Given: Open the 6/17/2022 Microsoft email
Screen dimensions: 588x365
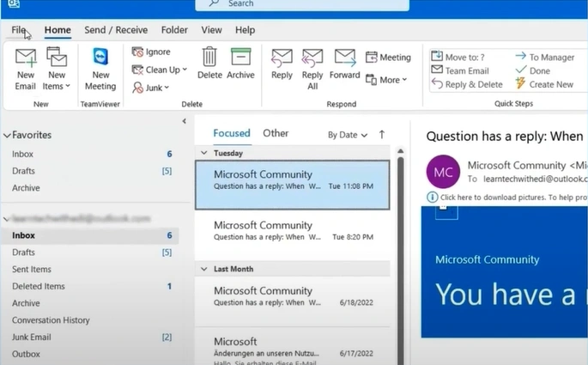Looking at the screenshot, I should coord(292,347).
